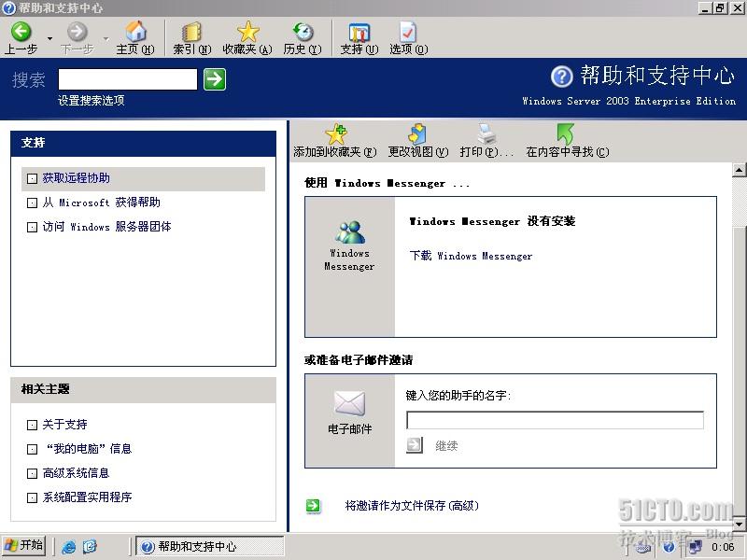Click the help icon in title bar
This screenshot has height=560, width=747.
coord(8,7)
